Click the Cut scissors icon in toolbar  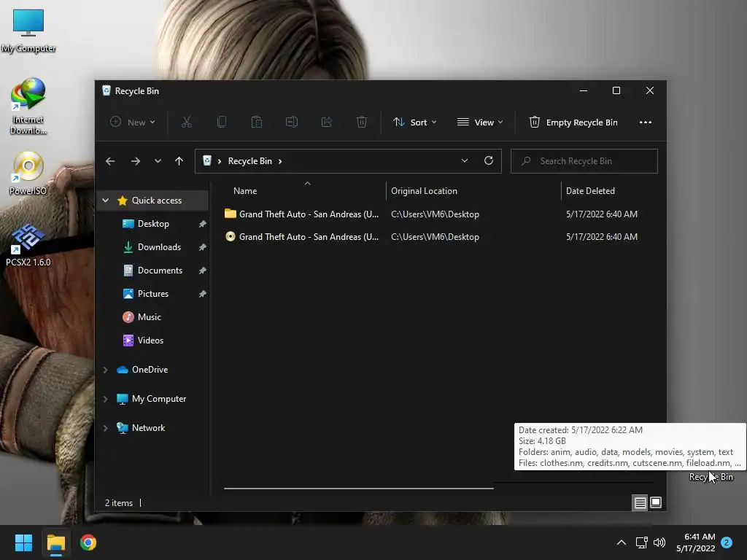(186, 122)
